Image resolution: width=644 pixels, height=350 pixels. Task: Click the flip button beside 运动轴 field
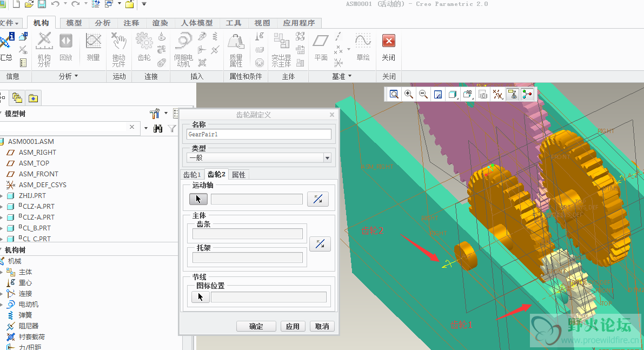(x=318, y=199)
